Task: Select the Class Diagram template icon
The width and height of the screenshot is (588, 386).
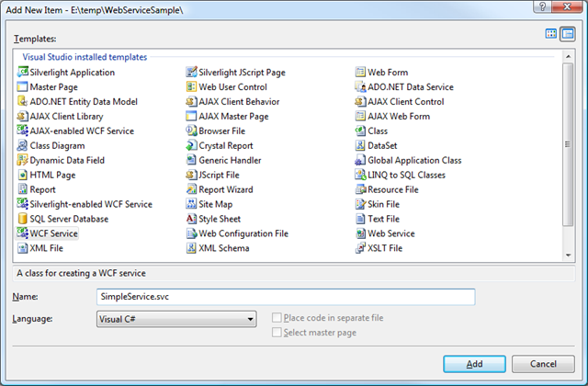Action: pos(22,145)
